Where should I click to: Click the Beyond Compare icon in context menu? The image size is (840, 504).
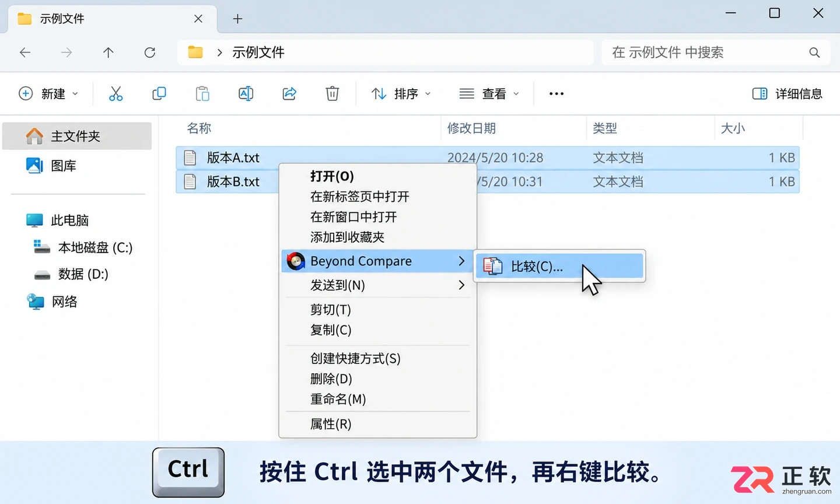tap(296, 261)
